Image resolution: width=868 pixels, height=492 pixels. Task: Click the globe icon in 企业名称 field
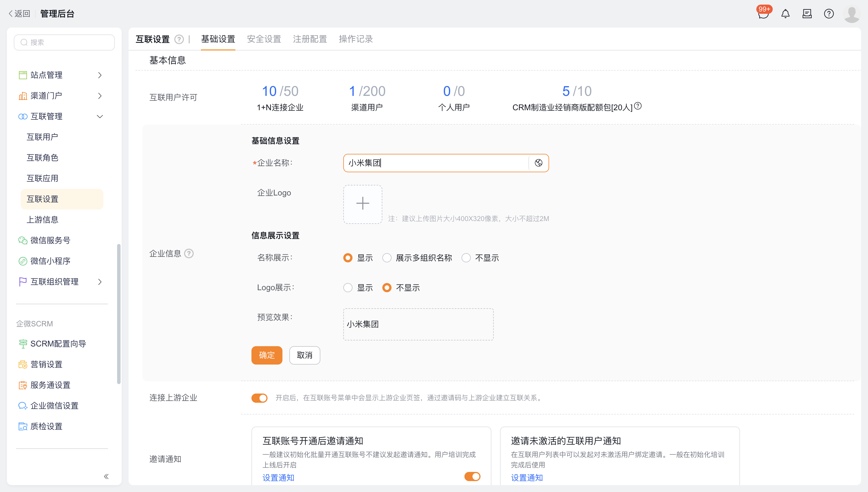[x=538, y=163]
